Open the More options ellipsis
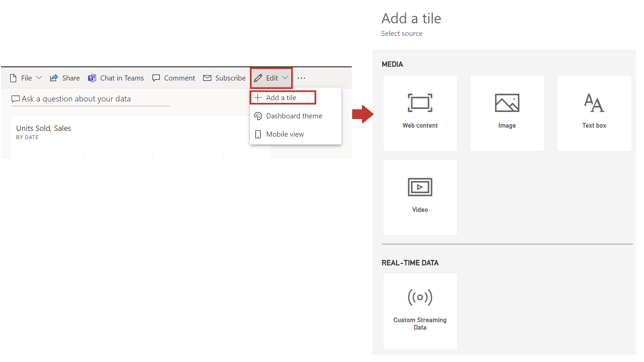This screenshot has height=362, width=644. point(301,78)
